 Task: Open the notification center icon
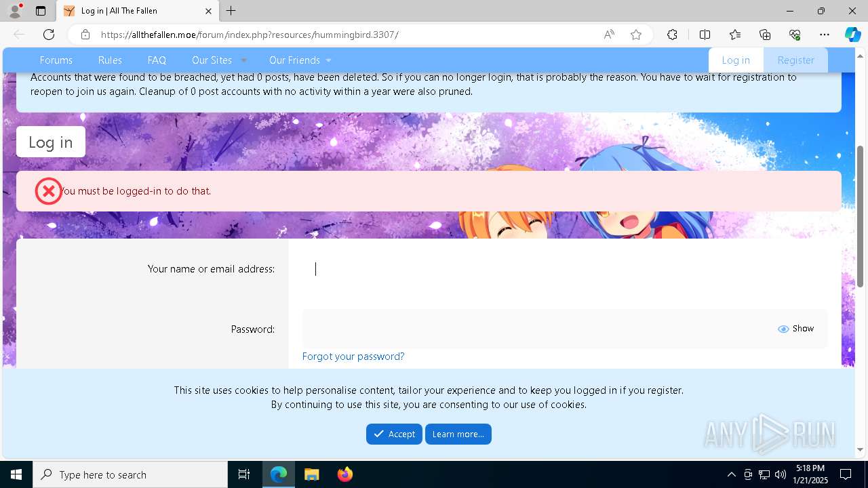(x=846, y=474)
